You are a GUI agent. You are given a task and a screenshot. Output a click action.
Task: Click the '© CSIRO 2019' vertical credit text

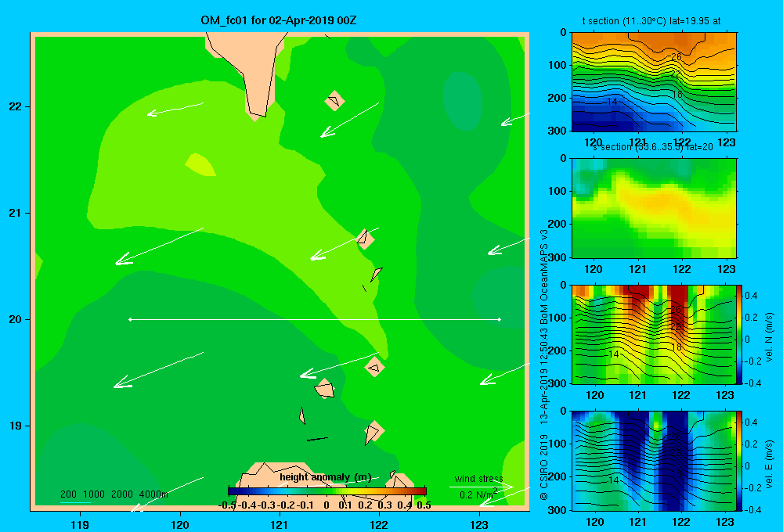pyautogui.click(x=544, y=467)
